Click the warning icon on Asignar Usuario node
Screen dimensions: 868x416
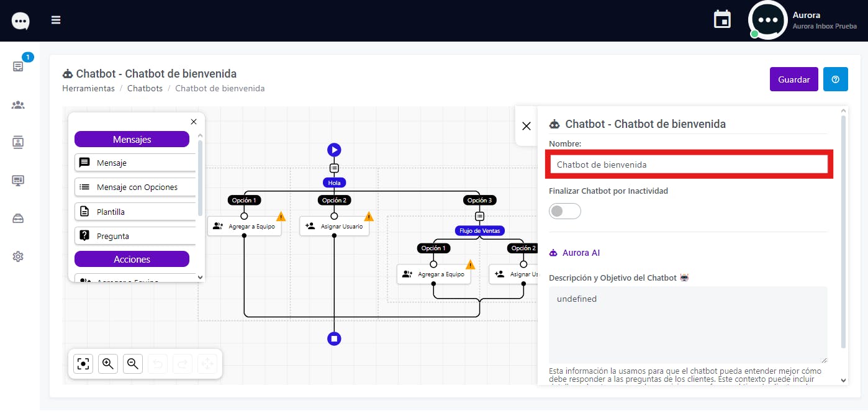[369, 217]
